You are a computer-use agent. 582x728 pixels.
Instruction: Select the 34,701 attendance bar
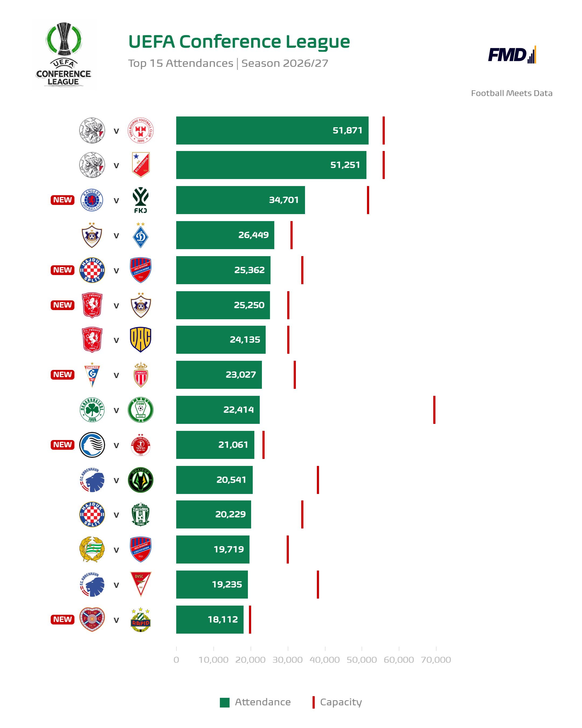coord(241,200)
